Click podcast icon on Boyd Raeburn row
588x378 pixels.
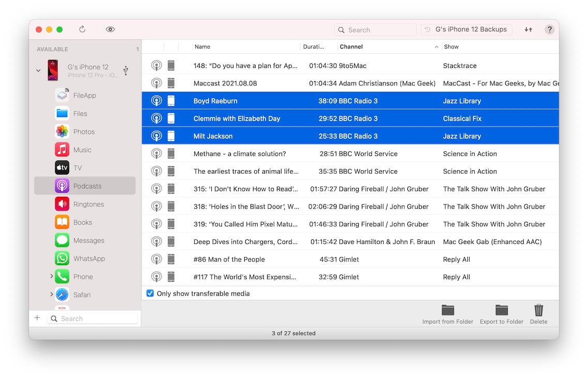[x=156, y=100]
